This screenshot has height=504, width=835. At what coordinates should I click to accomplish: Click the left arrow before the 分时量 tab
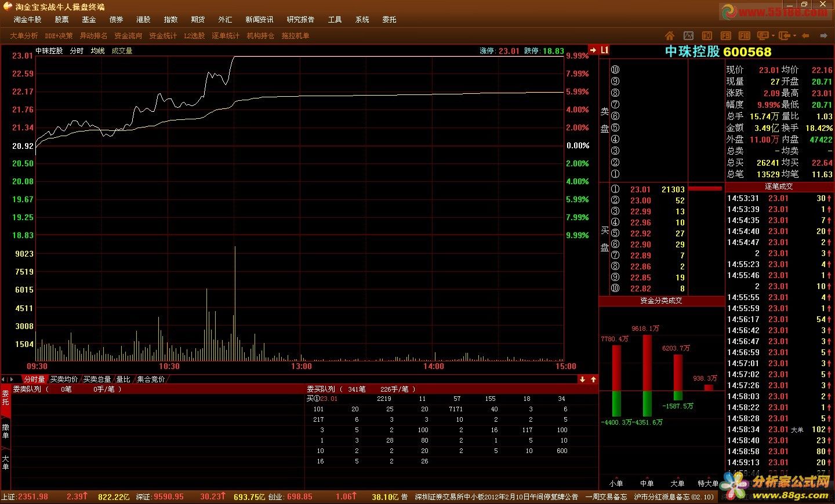[x=3, y=379]
